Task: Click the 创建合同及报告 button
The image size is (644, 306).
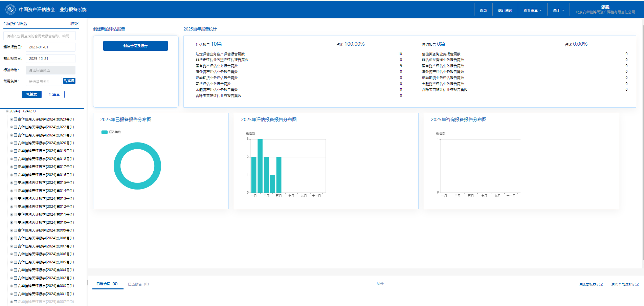Action: (135, 46)
